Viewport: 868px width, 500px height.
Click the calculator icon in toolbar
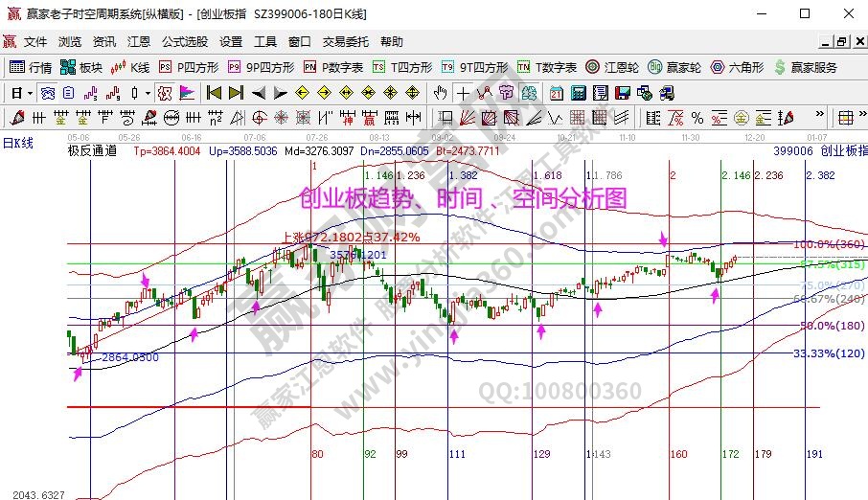click(x=578, y=93)
